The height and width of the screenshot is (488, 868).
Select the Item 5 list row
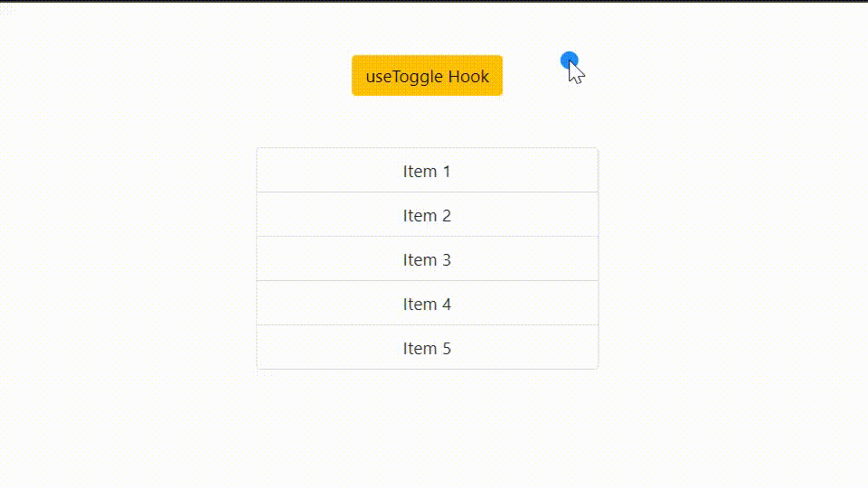point(427,347)
